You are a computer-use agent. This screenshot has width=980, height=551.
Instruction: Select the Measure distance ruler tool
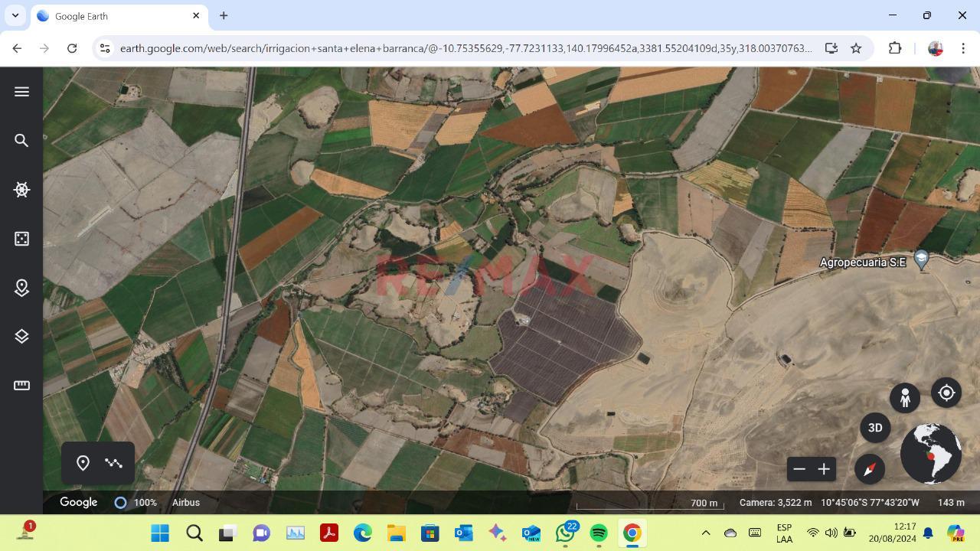tap(21, 385)
